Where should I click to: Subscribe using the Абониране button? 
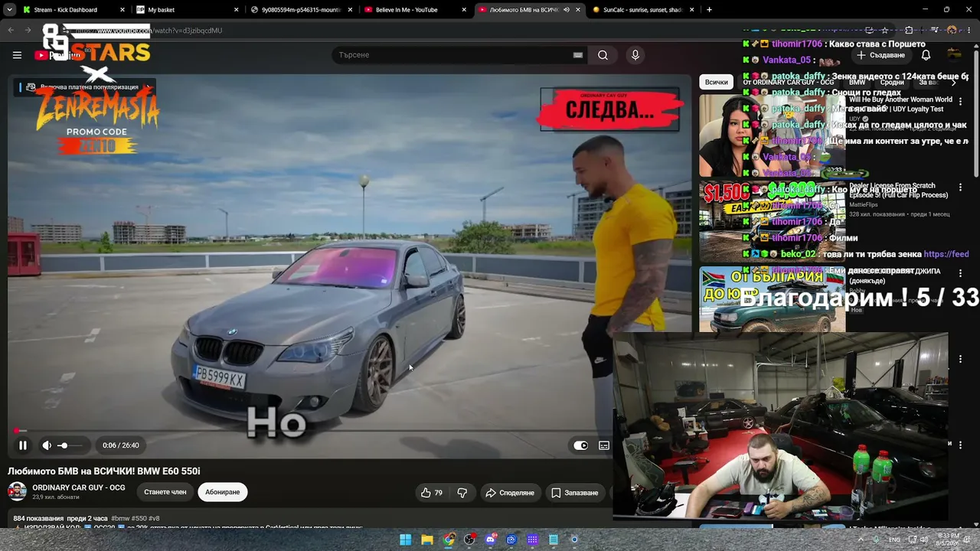tap(222, 492)
